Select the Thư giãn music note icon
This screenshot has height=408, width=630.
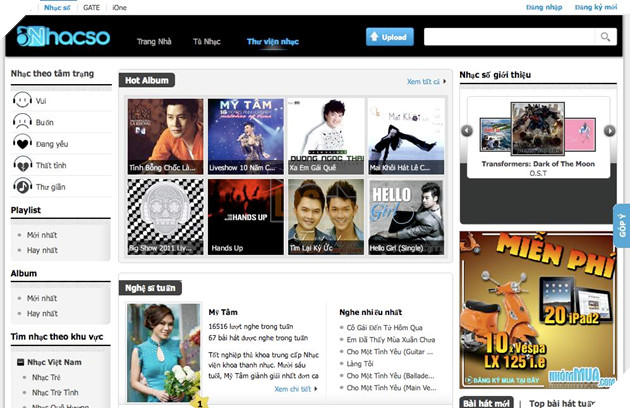[22, 185]
